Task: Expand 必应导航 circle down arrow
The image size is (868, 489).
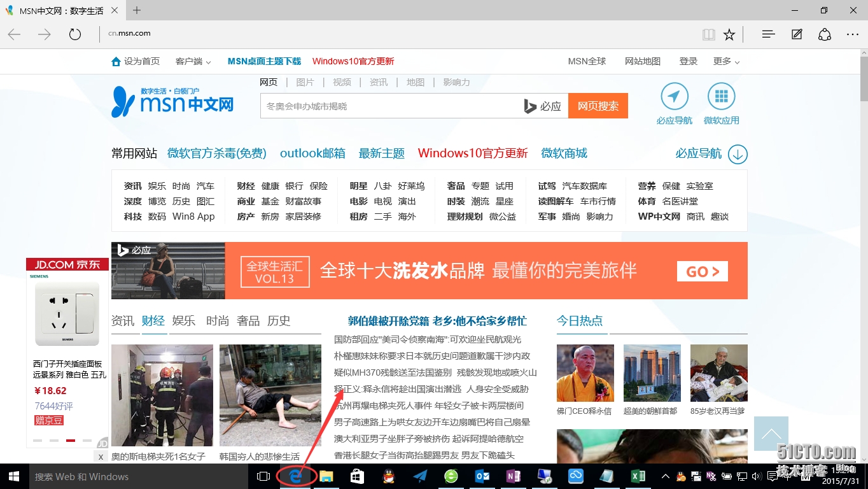Action: click(x=738, y=154)
